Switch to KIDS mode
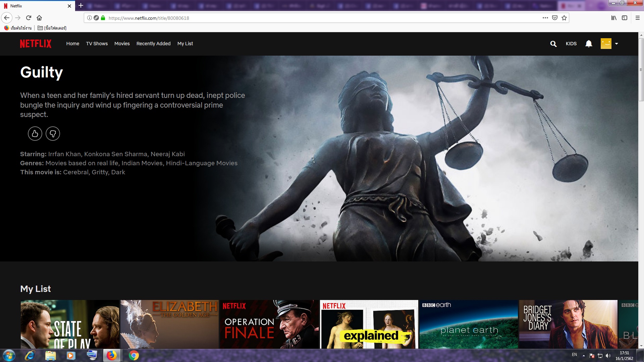This screenshot has height=362, width=644. pos(571,44)
